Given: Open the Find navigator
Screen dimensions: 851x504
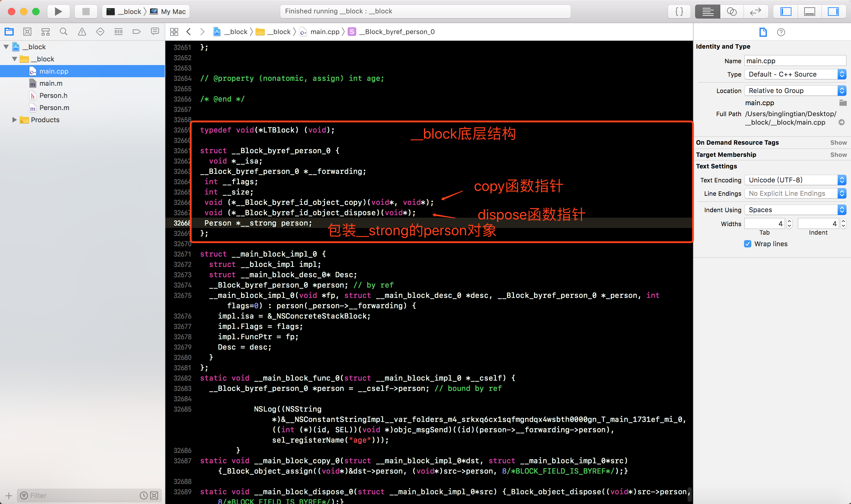Looking at the screenshot, I should tap(64, 32).
